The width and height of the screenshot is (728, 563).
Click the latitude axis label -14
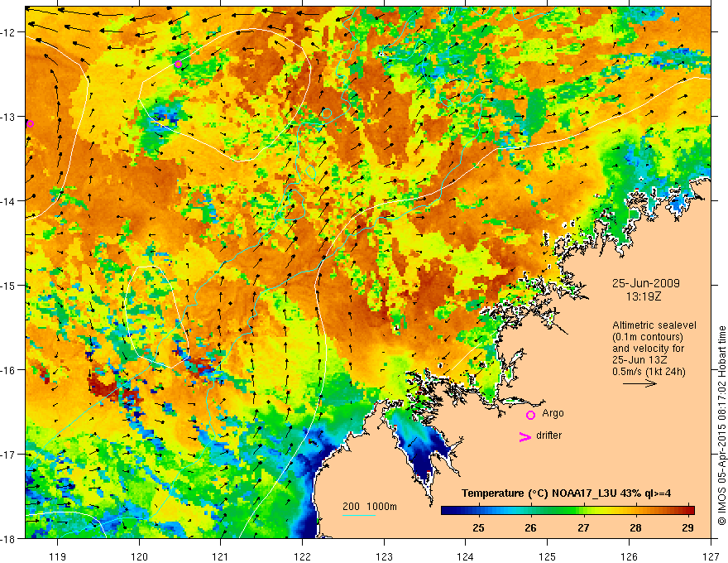(10, 201)
